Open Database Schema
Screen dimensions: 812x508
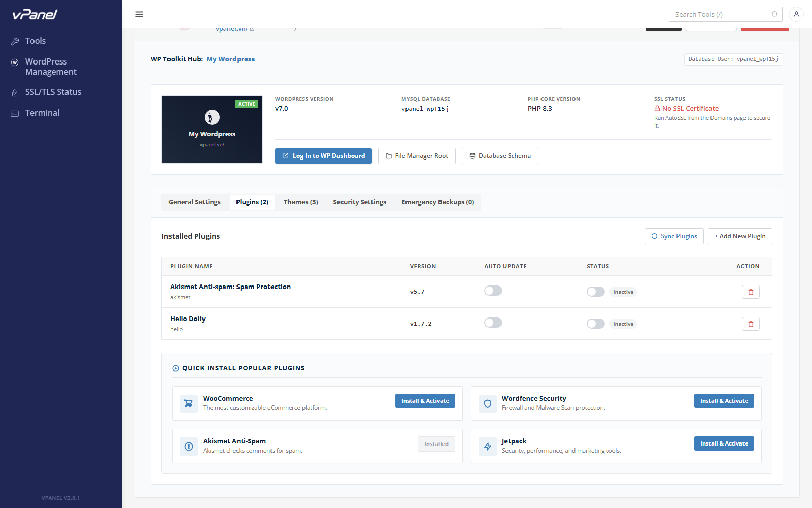point(500,156)
